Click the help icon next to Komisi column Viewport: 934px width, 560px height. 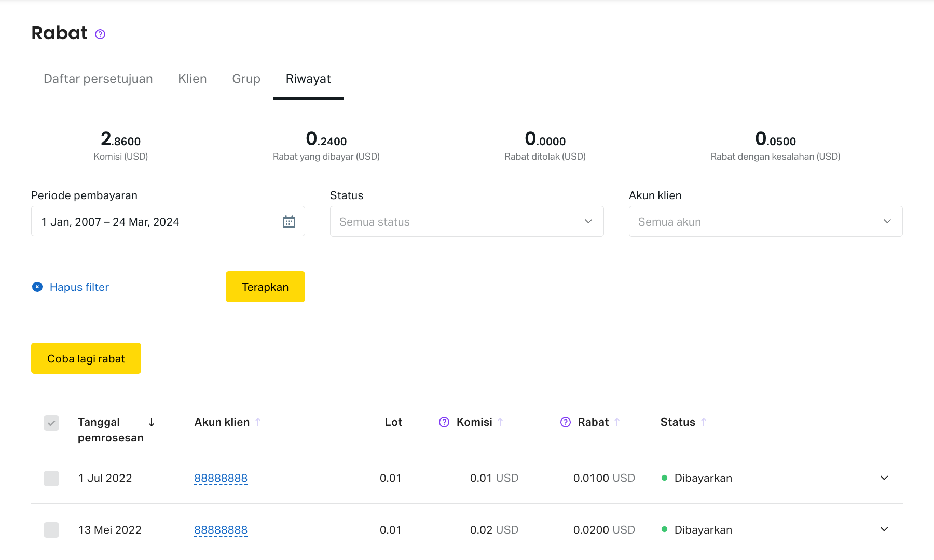coord(444,422)
